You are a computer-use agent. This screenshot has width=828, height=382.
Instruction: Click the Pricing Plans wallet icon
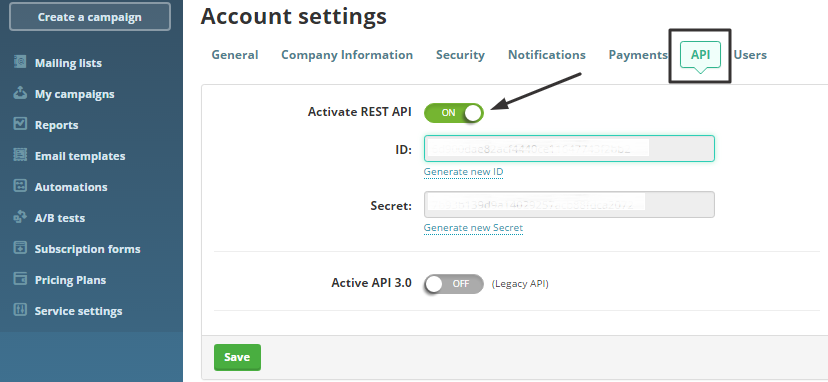pyautogui.click(x=20, y=279)
